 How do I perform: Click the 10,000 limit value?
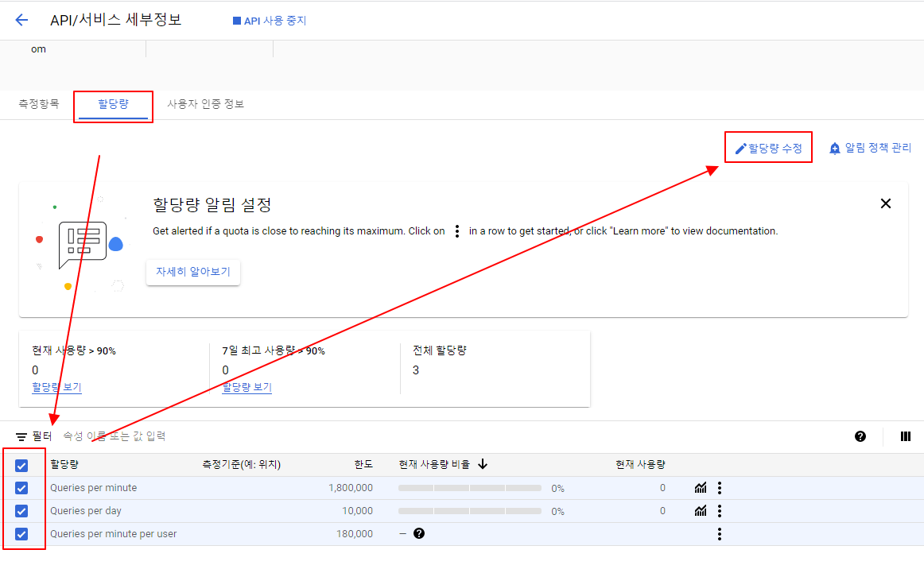click(x=357, y=510)
